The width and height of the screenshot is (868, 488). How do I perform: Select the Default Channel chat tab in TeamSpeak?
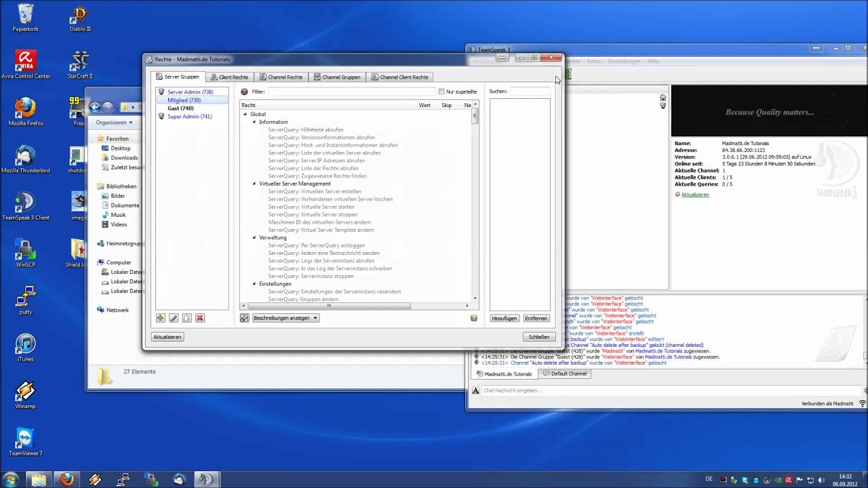coord(565,373)
